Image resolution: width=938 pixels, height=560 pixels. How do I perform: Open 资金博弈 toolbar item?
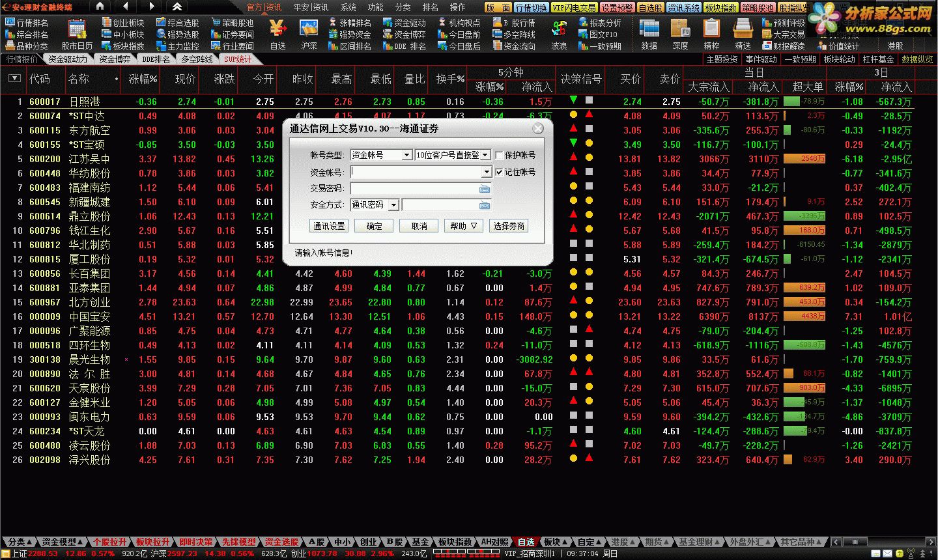405,35
